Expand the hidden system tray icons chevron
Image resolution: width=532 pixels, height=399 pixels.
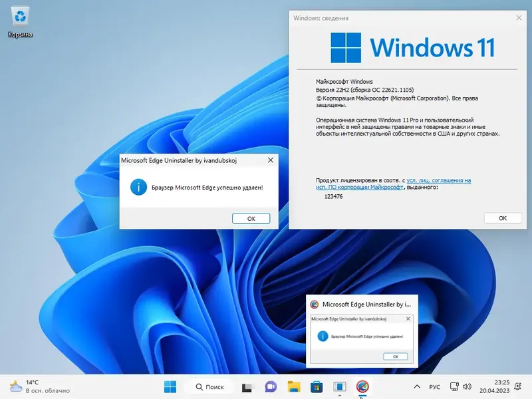click(417, 386)
